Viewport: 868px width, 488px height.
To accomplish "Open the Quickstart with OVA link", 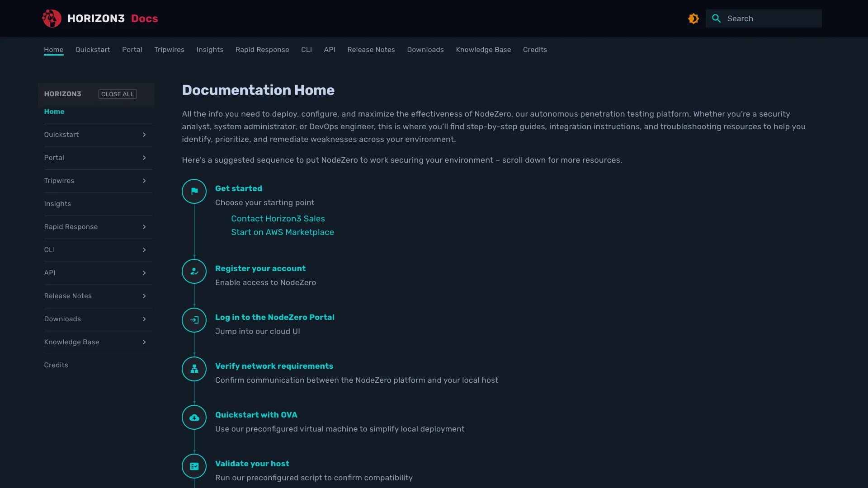I will coord(256,415).
